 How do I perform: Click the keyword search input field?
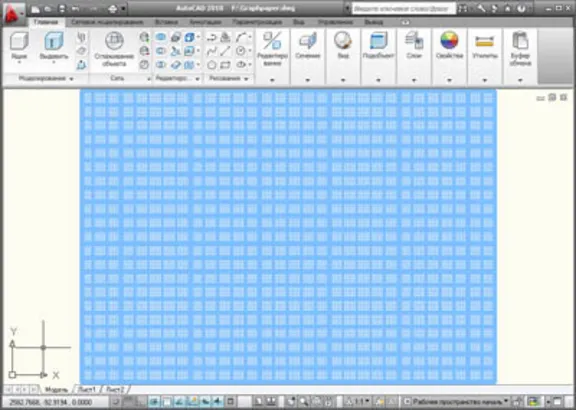point(403,8)
